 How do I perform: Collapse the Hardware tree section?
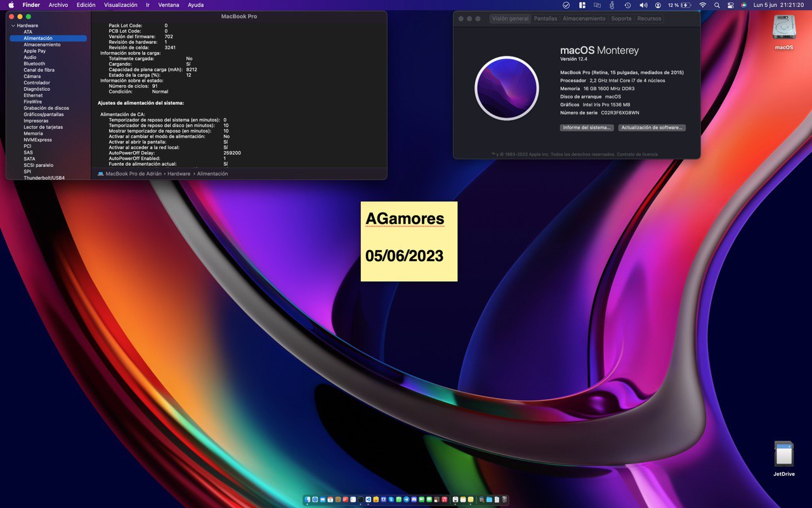click(13, 25)
